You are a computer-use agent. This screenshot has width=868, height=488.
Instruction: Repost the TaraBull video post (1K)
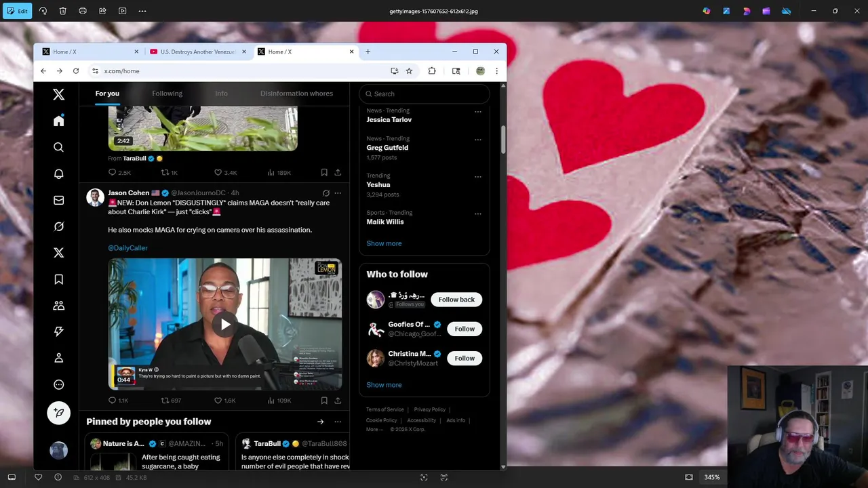click(x=169, y=173)
